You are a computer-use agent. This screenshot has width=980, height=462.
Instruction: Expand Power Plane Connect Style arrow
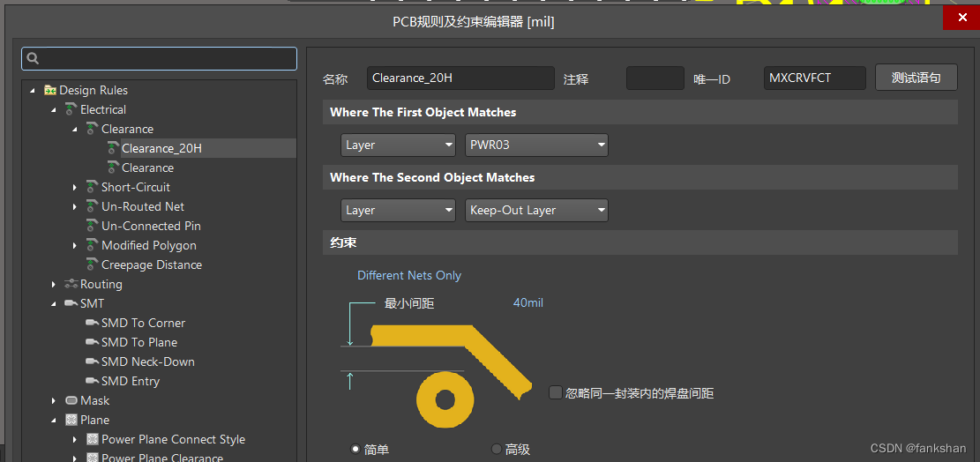[74, 439]
